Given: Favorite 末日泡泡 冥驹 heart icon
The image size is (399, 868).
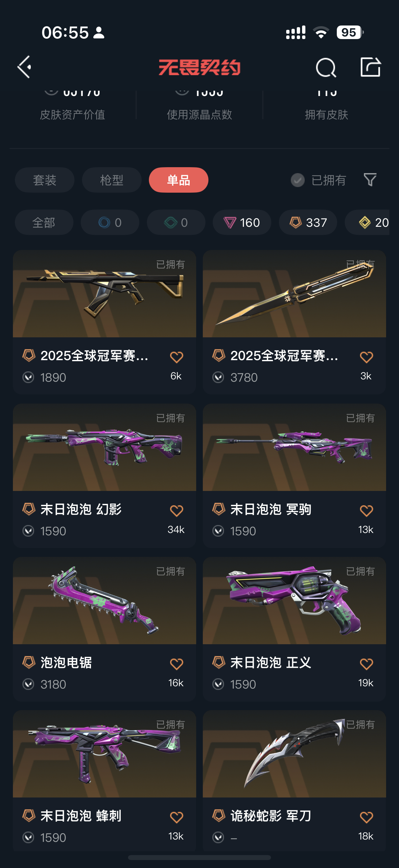Looking at the screenshot, I should coord(366,510).
